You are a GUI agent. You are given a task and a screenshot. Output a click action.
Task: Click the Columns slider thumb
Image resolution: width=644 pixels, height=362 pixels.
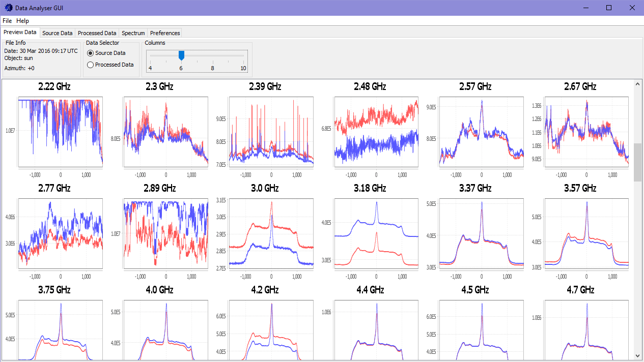click(x=181, y=55)
